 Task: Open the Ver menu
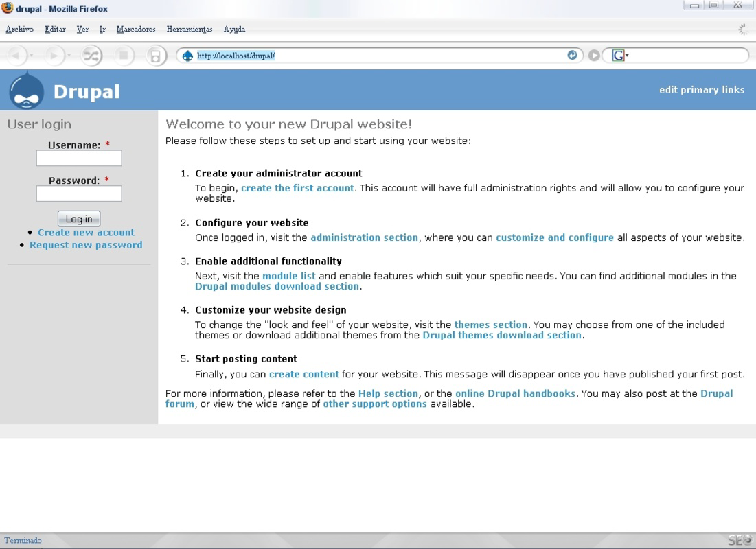tap(82, 30)
